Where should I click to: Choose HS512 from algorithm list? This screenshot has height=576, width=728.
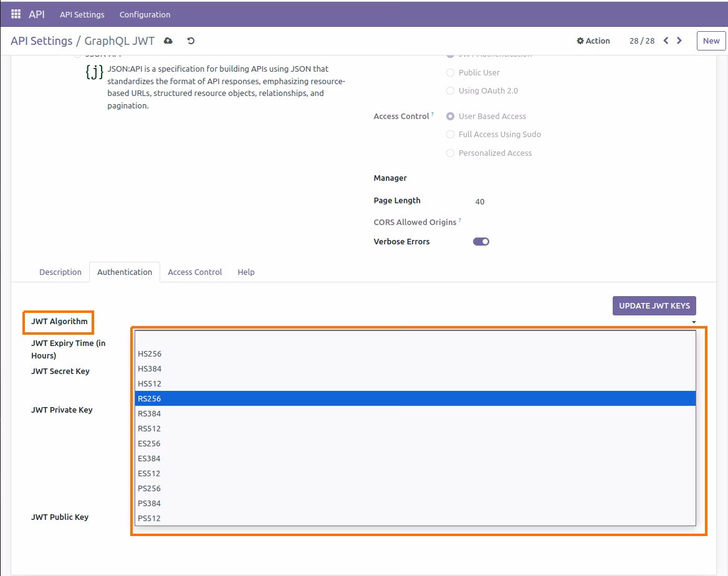coord(415,383)
